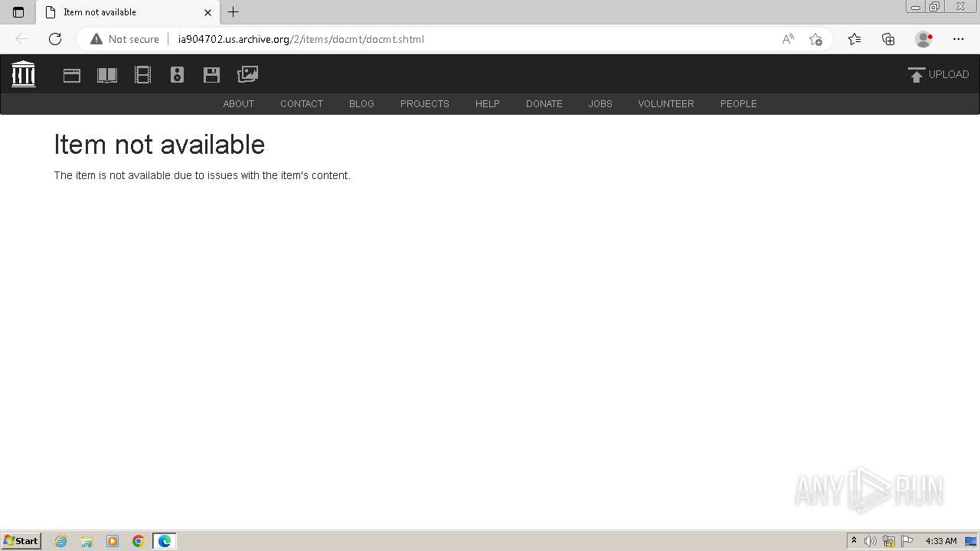
Task: Open the Collections icon
Action: coord(888,39)
